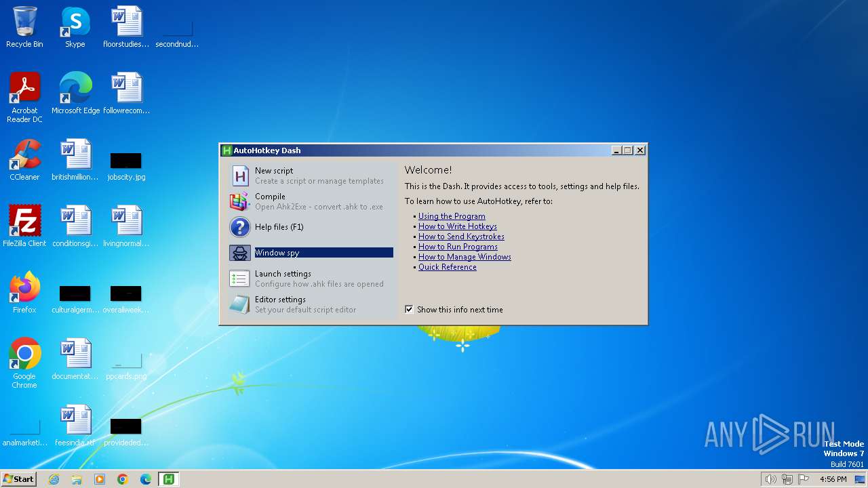This screenshot has width=868, height=488.
Task: Select the New script menu entry
Action: (x=311, y=176)
